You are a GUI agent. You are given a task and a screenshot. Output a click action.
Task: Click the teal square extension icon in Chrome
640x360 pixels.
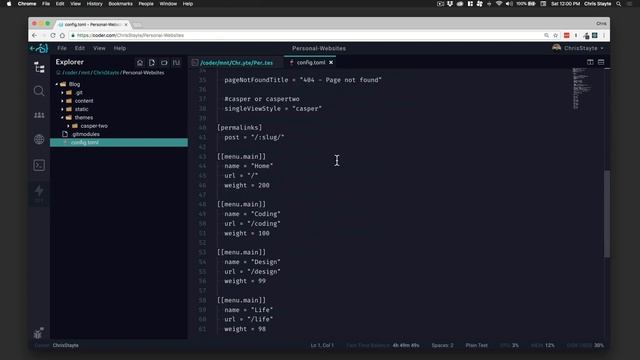pyautogui.click(x=595, y=36)
